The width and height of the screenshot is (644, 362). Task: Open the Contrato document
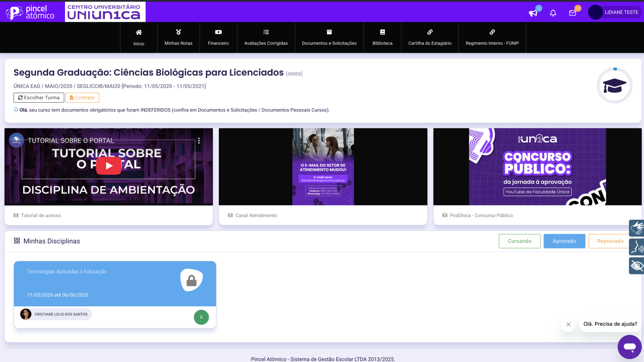(x=82, y=97)
